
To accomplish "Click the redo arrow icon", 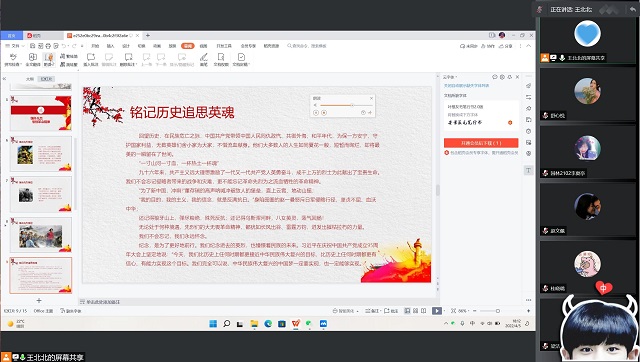I will click(74, 46).
